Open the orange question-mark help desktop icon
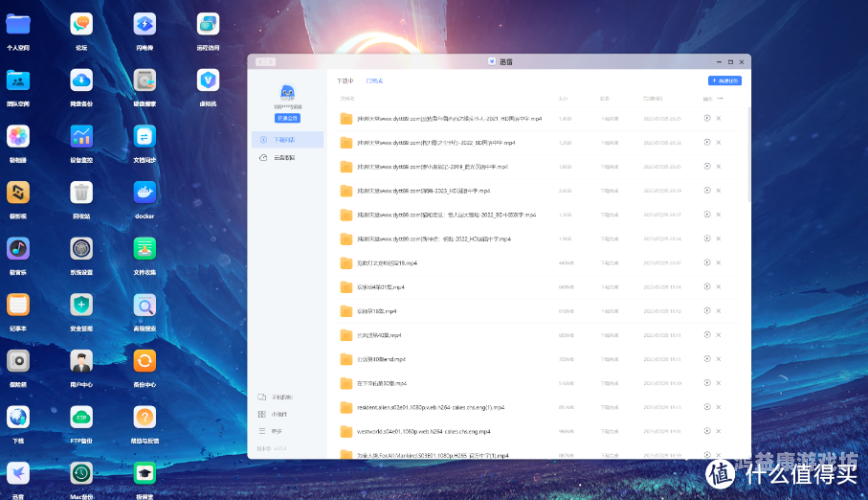 144,416
